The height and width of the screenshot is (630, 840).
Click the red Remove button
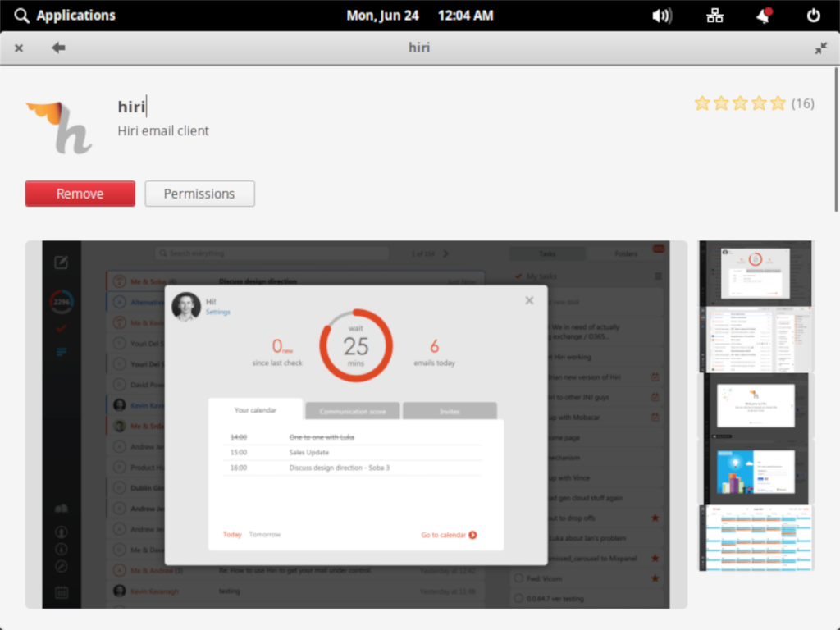point(80,194)
